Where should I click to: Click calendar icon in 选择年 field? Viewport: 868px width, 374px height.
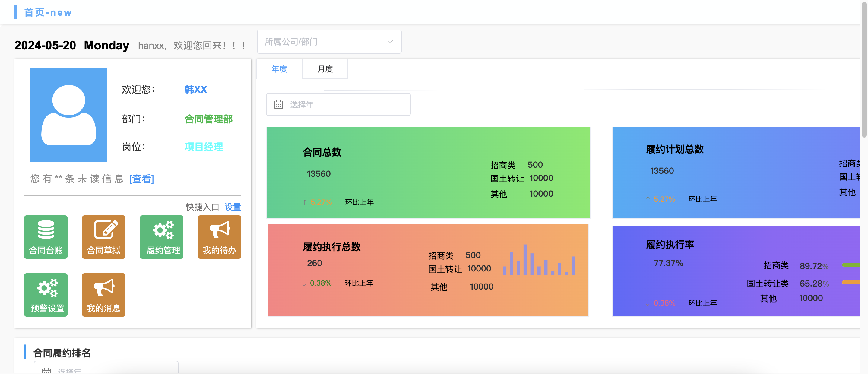[x=279, y=104]
